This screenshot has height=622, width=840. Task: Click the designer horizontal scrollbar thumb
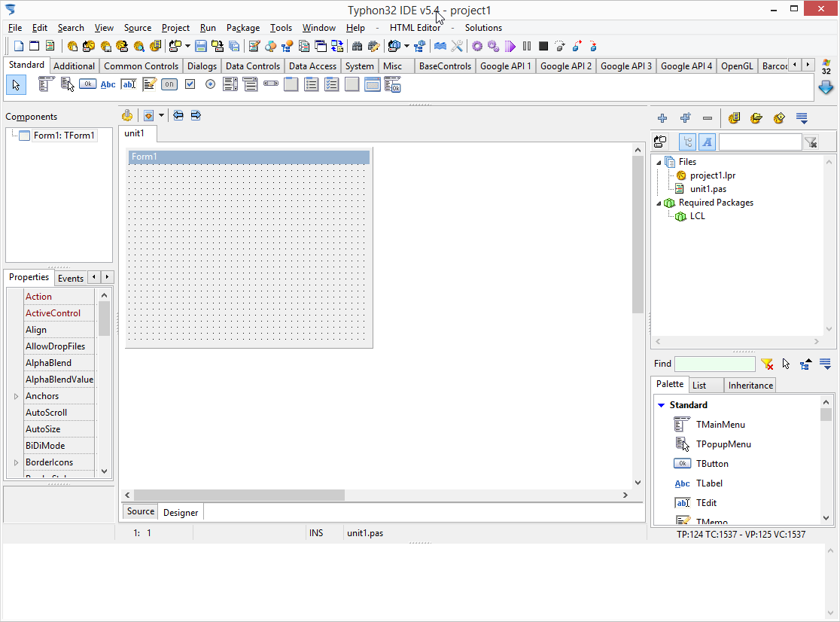[x=239, y=495]
